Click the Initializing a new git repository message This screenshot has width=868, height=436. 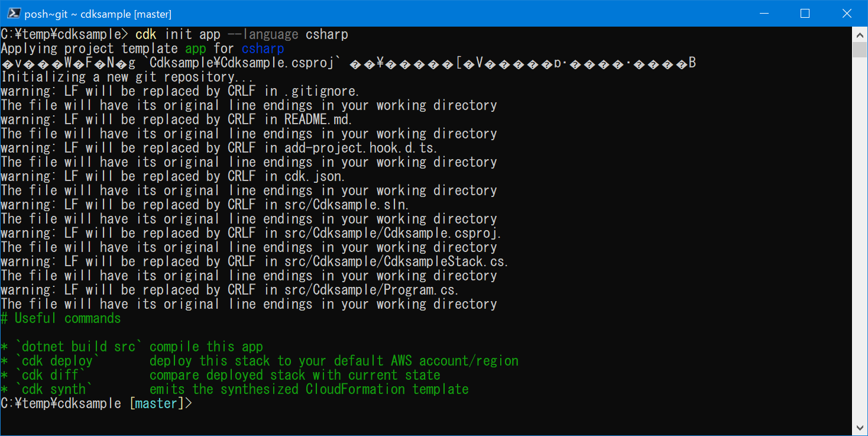tap(124, 76)
